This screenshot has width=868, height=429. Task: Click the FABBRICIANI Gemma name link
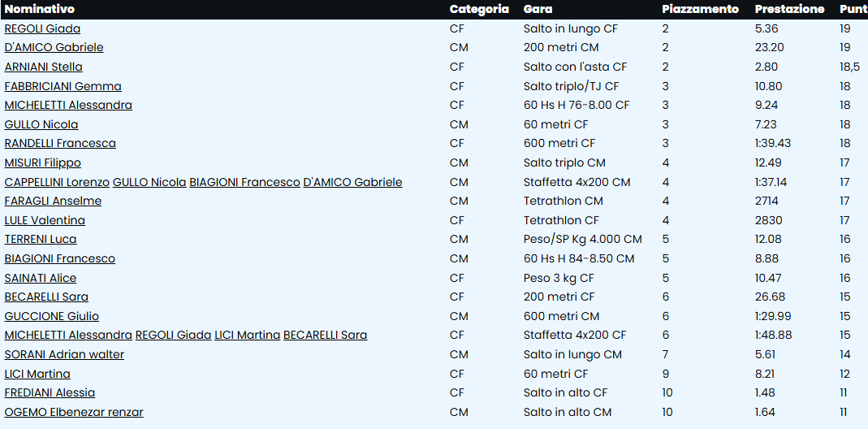coord(63,86)
